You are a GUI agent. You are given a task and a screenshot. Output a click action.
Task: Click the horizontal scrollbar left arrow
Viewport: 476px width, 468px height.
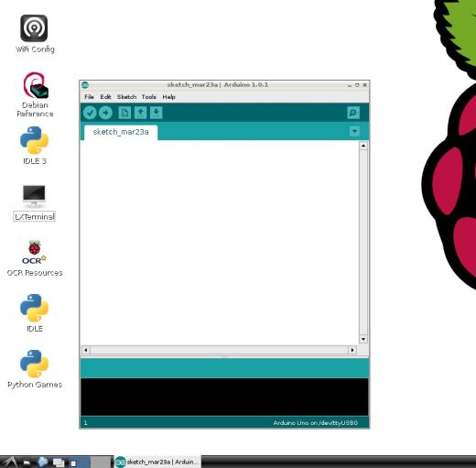click(86, 350)
